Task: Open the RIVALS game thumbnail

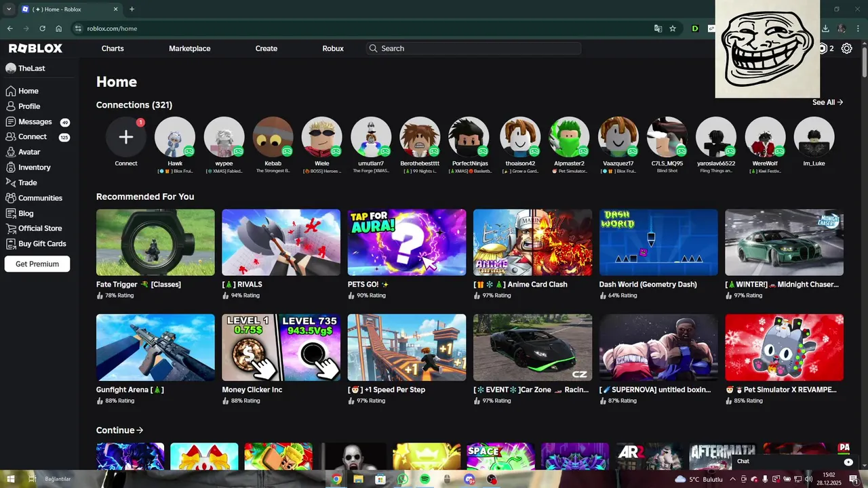Action: coord(281,243)
